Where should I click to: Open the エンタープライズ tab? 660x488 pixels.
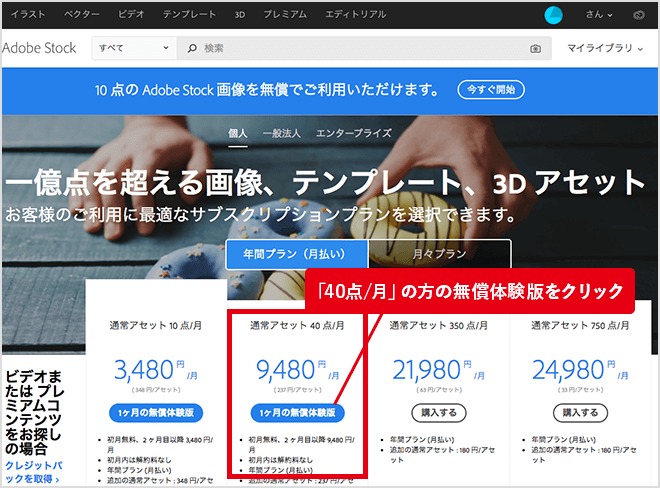[x=353, y=133]
